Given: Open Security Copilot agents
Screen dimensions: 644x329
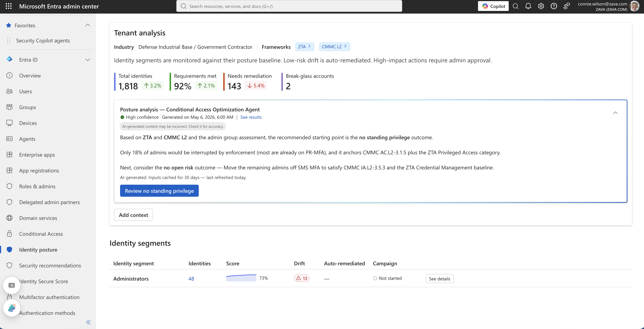Looking at the screenshot, I should (x=43, y=40).
